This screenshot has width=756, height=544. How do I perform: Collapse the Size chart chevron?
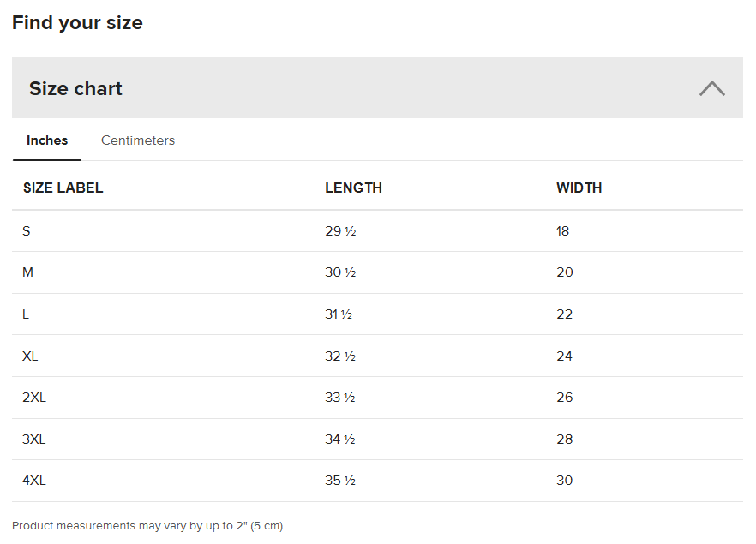[x=711, y=88]
